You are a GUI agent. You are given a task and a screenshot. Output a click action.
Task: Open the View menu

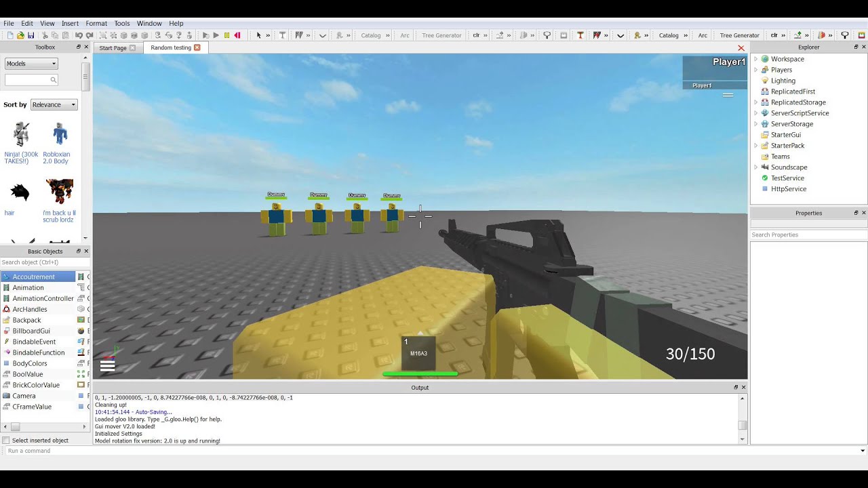tap(47, 23)
